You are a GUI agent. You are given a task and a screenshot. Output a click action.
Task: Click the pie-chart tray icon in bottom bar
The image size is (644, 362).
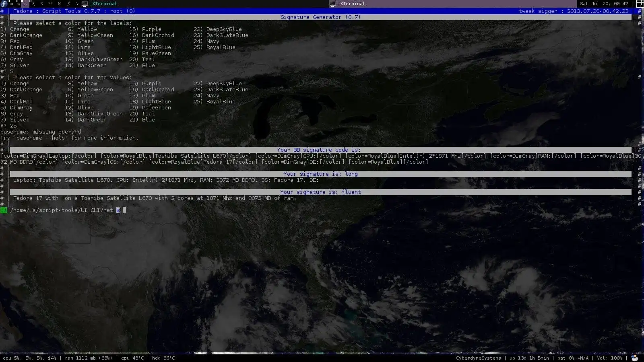(x=635, y=358)
